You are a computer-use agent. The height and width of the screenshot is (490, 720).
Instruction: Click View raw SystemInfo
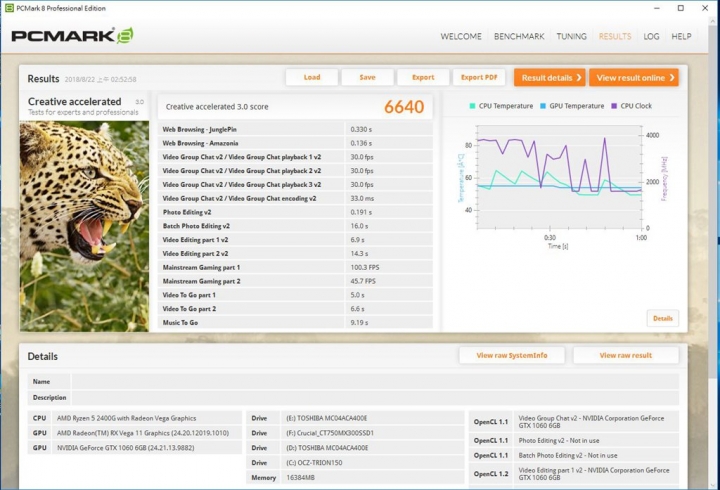coord(512,355)
